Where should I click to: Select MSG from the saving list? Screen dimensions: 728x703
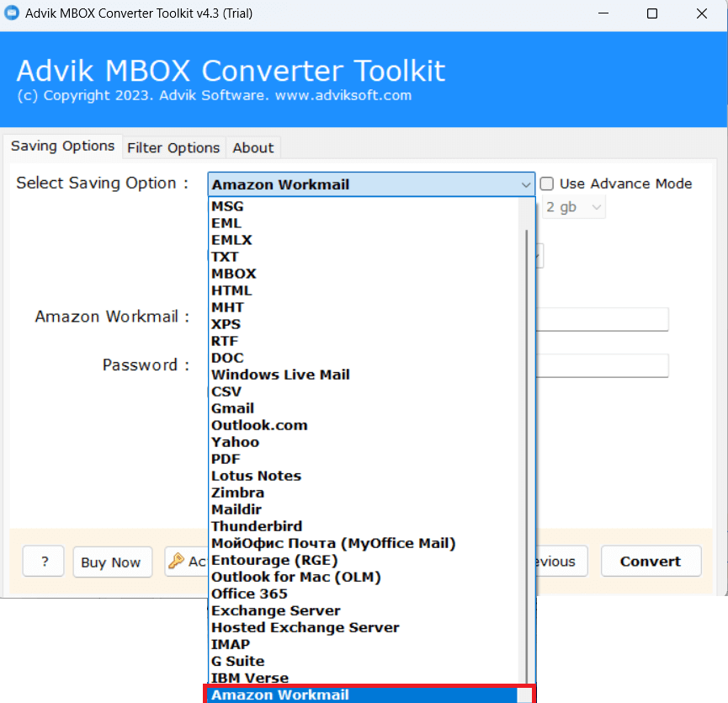[x=364, y=206]
